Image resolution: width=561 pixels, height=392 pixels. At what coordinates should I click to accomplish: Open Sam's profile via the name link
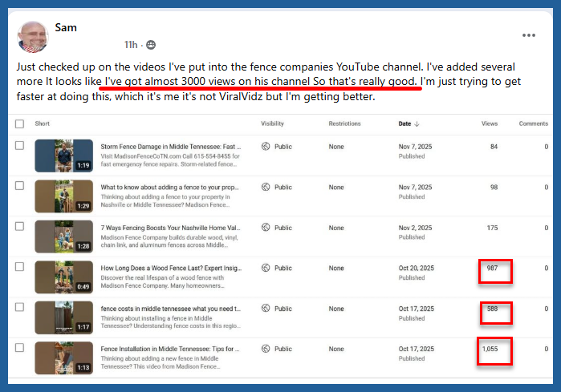click(65, 28)
